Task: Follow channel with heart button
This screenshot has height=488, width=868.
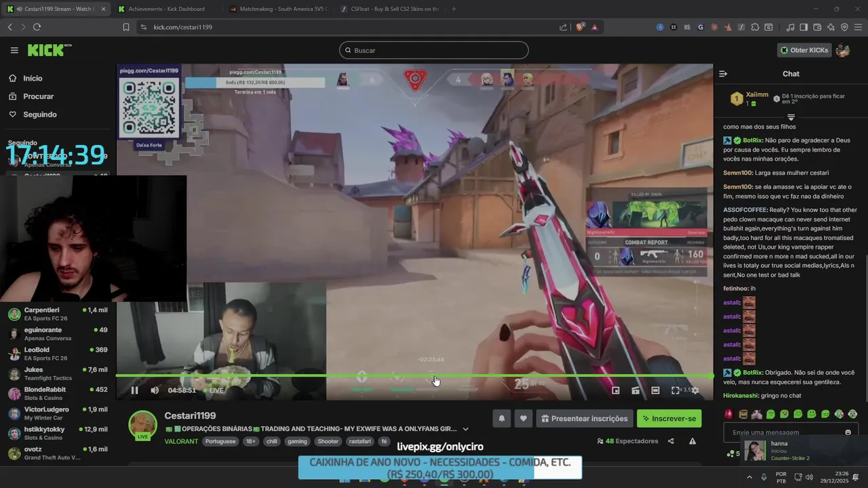Action: tap(523, 419)
